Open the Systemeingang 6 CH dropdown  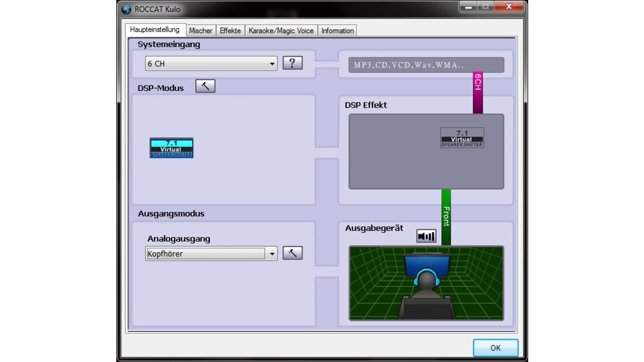(x=211, y=64)
